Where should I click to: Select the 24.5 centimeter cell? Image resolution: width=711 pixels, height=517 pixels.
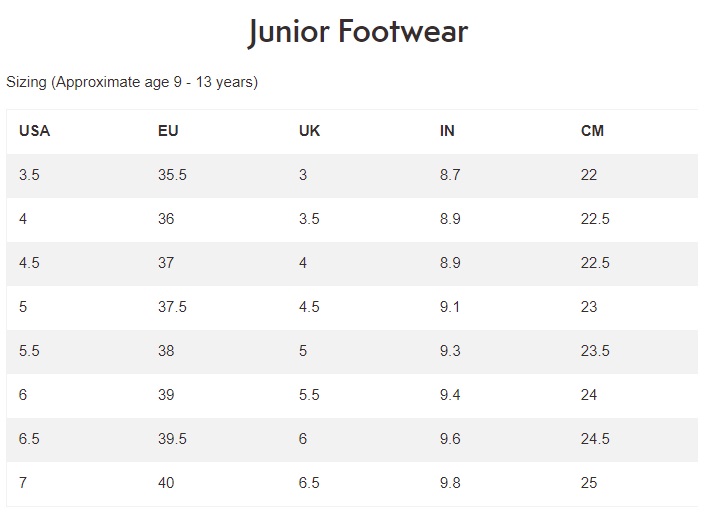point(595,439)
